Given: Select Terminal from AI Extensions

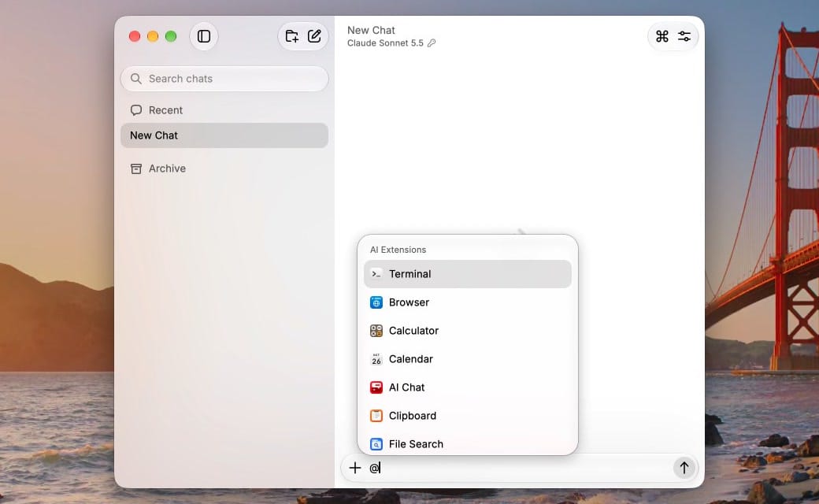Looking at the screenshot, I should (x=468, y=274).
